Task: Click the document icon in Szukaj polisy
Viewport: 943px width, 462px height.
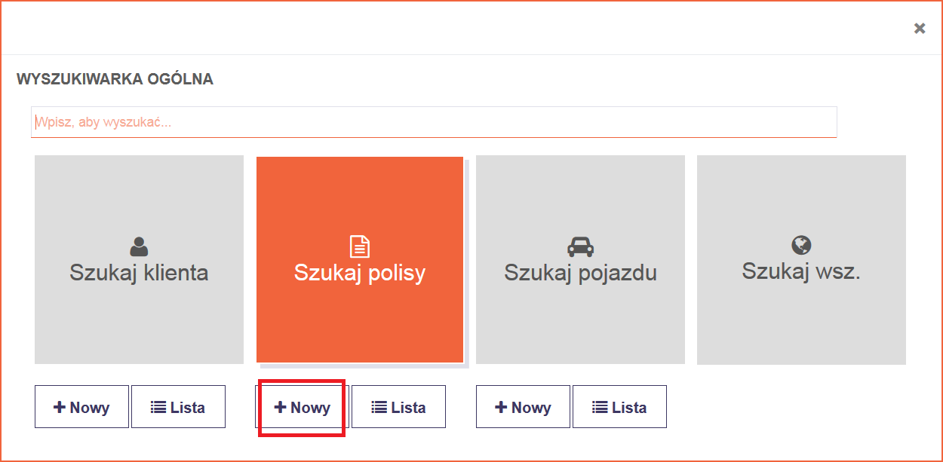Action: [359, 246]
